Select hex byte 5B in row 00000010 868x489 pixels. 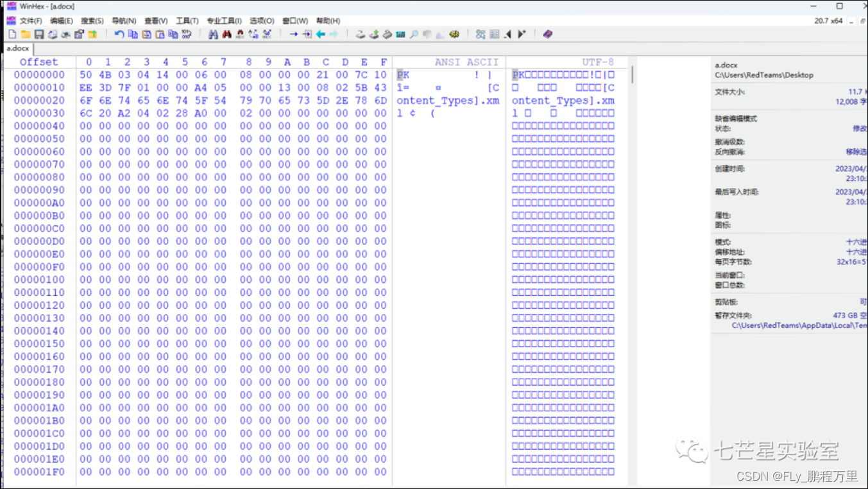point(362,88)
